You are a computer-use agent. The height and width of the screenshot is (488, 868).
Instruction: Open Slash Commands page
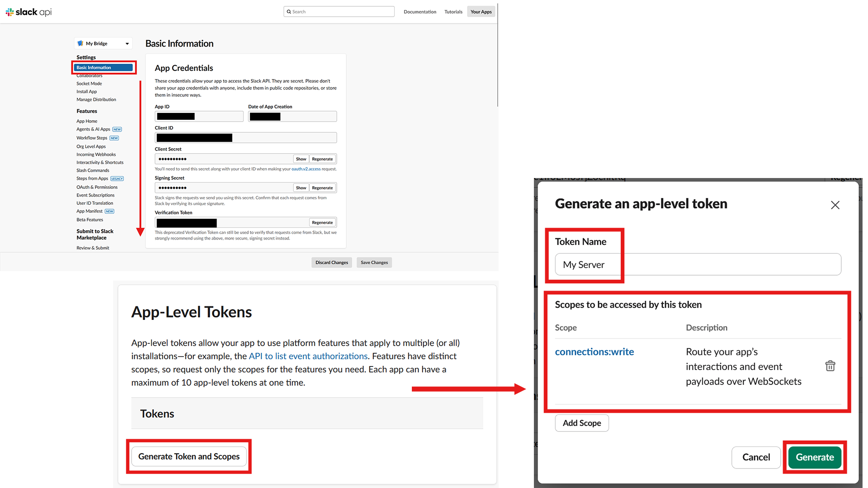click(x=93, y=170)
